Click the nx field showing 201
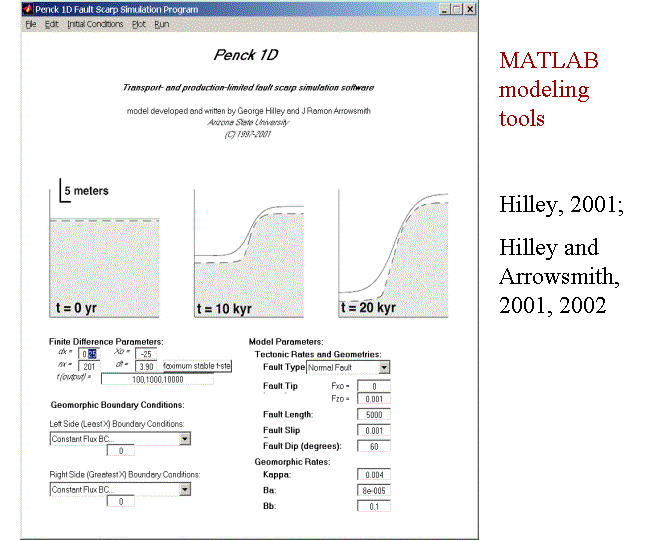Screen dimensions: 648x540 [x=90, y=366]
